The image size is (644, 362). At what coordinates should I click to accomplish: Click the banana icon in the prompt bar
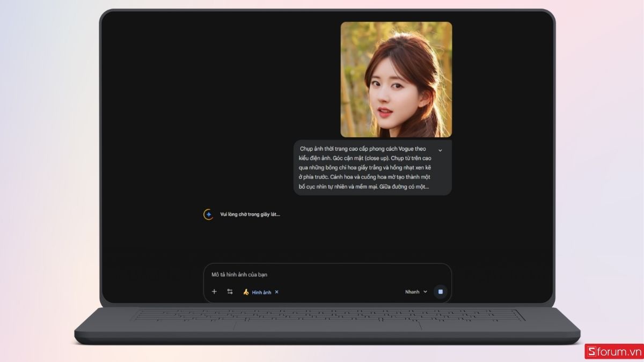point(246,292)
